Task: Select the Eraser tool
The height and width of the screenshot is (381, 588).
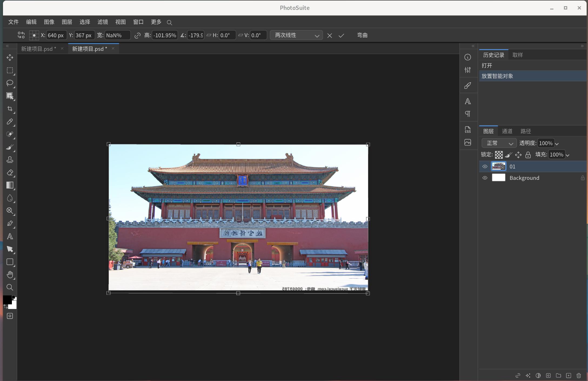Action: coord(10,173)
